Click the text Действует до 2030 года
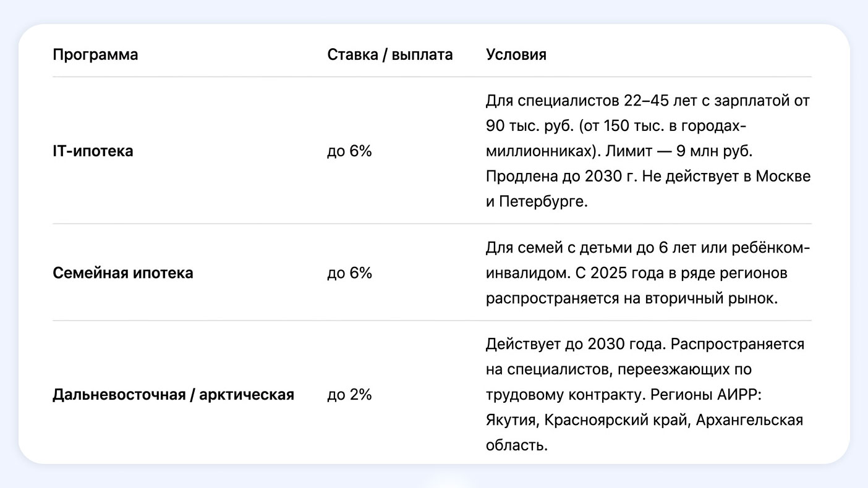868x488 pixels. tap(576, 343)
